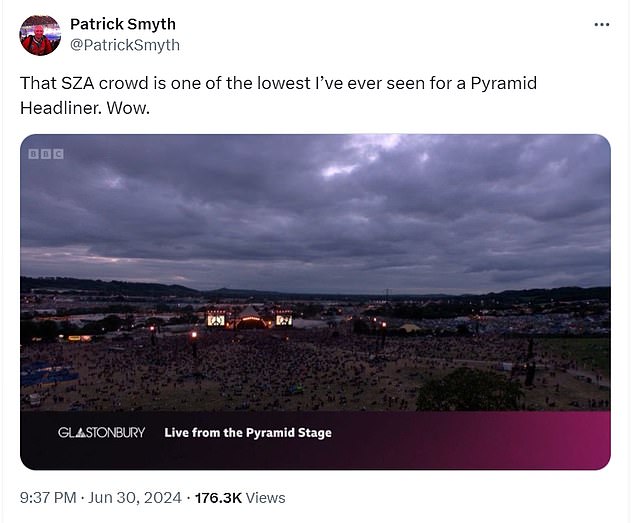Click the yellow lit sign at far left

(x=80, y=338)
